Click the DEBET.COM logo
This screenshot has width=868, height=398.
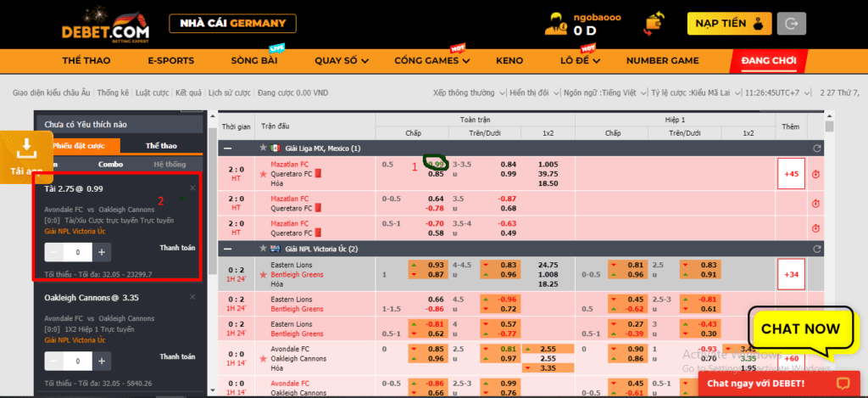click(105, 26)
